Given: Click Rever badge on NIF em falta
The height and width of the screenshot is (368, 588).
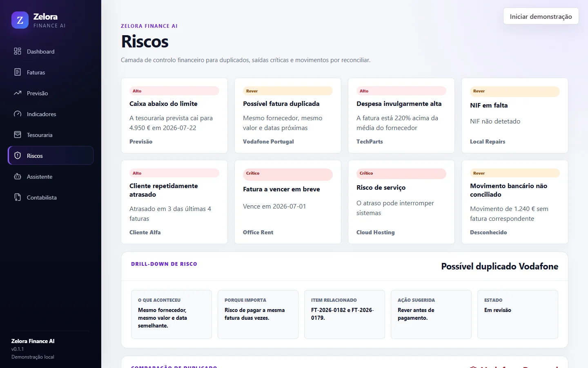Looking at the screenshot, I should pyautogui.click(x=515, y=92).
